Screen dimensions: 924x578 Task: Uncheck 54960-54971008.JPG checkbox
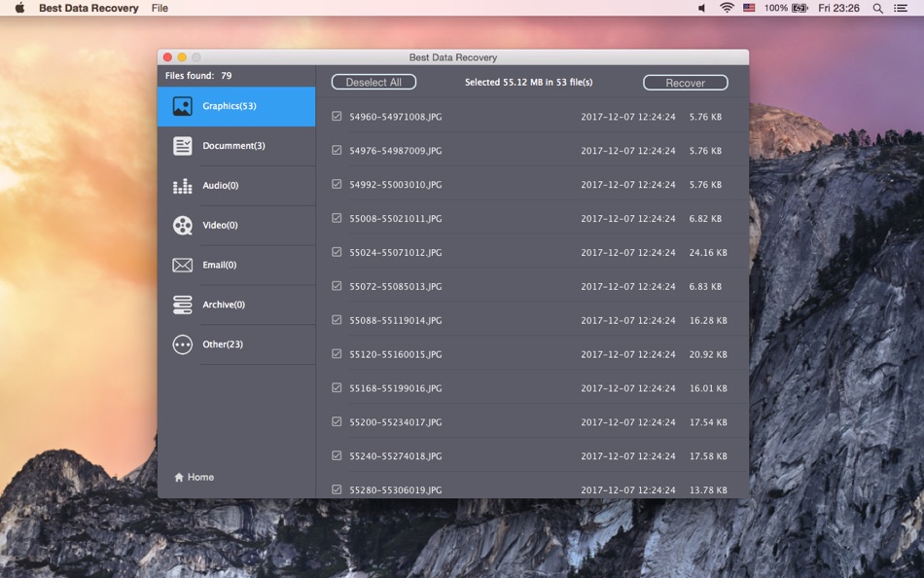[x=337, y=116]
